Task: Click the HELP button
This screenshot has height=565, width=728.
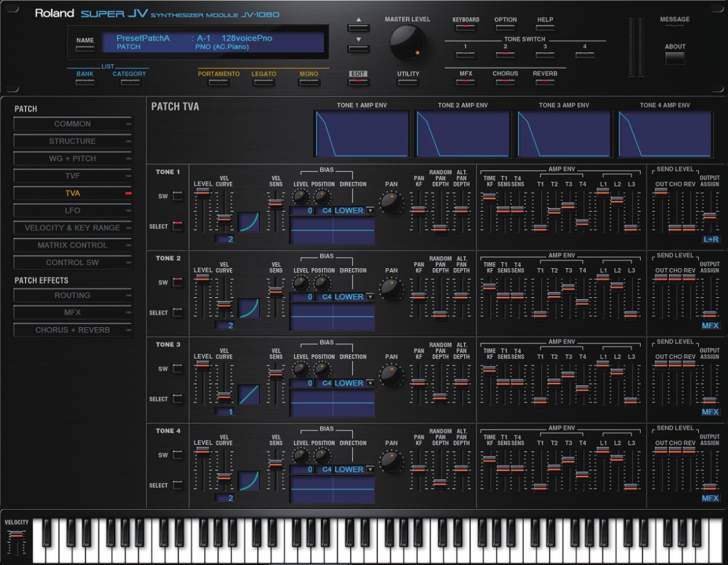Action: click(x=545, y=27)
